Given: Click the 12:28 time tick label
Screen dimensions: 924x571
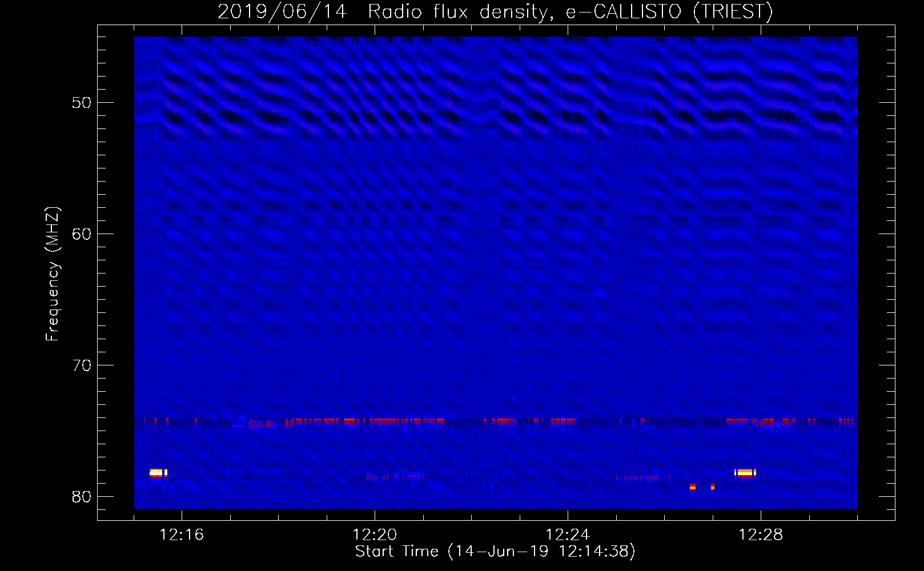Looking at the screenshot, I should 761,535.
